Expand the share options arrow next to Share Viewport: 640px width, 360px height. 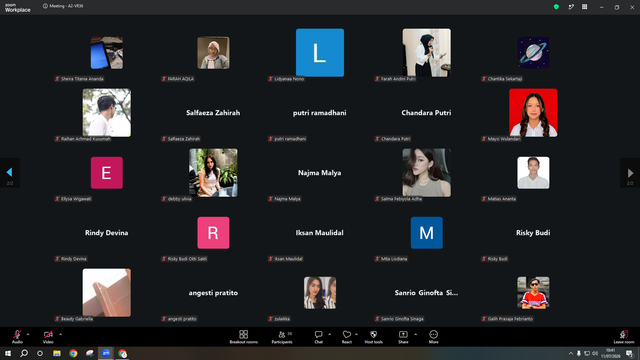416,334
